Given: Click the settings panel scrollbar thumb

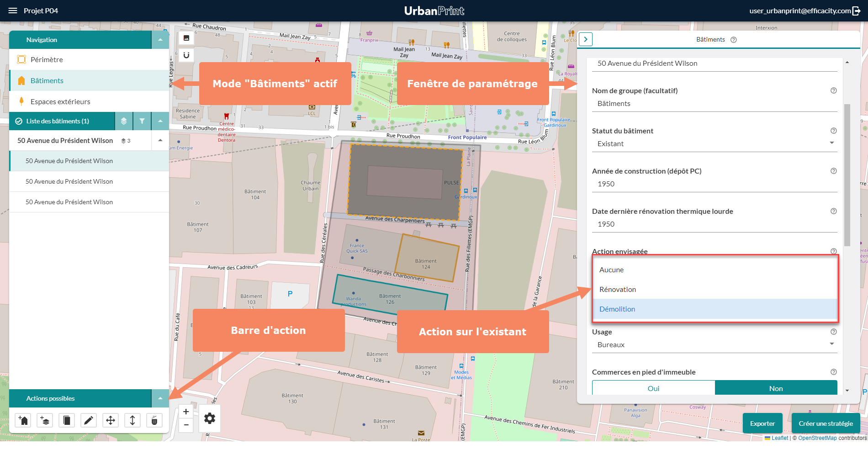Looking at the screenshot, I should (x=847, y=175).
